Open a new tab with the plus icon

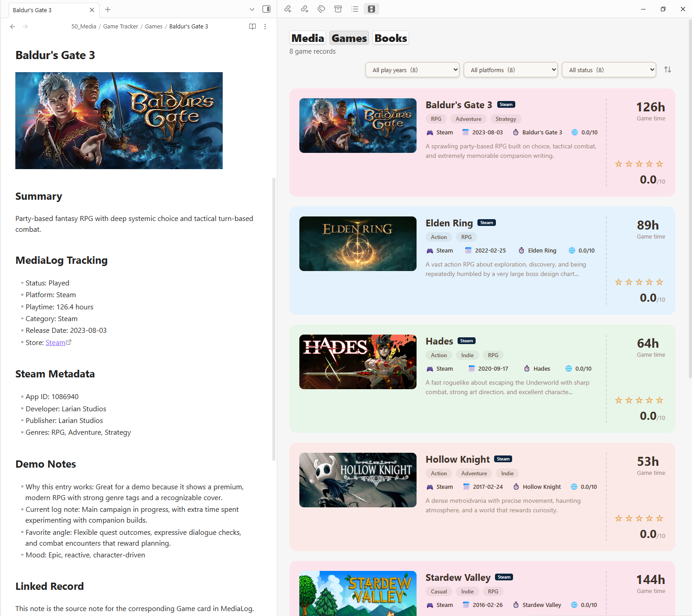point(108,9)
